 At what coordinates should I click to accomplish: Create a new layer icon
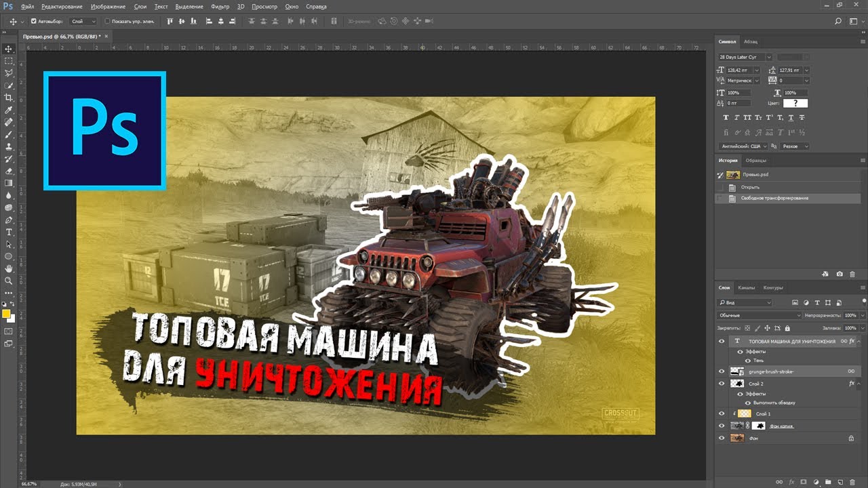pos(840,482)
